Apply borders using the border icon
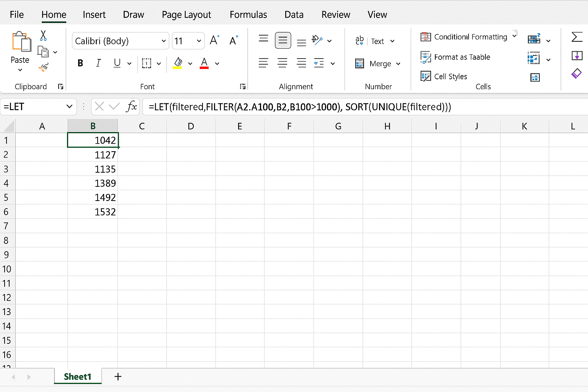 coord(147,63)
